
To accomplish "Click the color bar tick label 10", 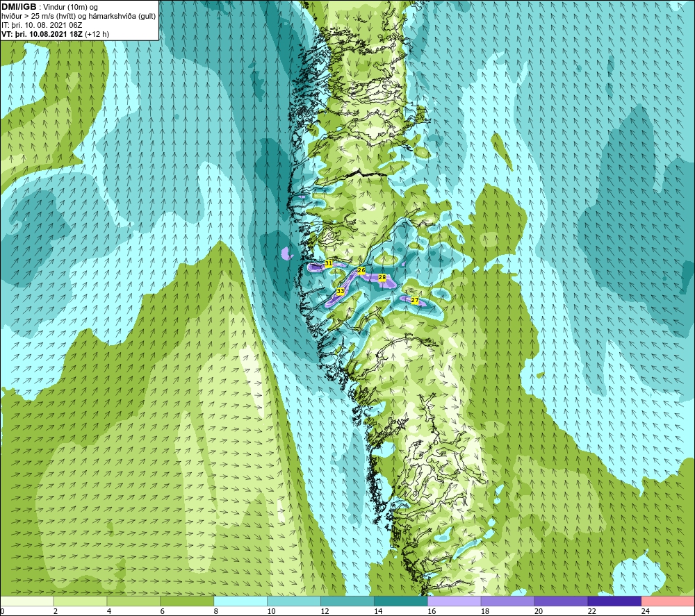I will point(271,611).
